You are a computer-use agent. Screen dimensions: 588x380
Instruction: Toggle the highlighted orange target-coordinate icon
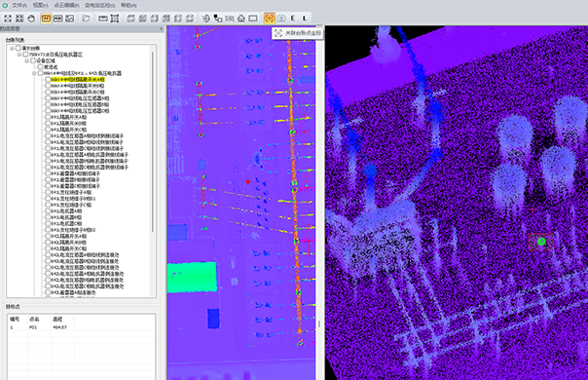(270, 18)
